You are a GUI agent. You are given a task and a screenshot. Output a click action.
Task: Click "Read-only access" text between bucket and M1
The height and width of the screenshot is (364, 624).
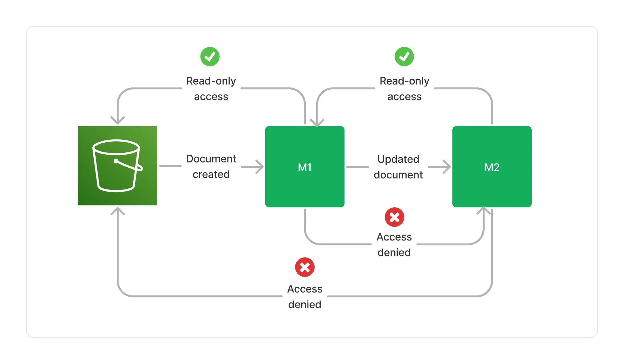(211, 88)
